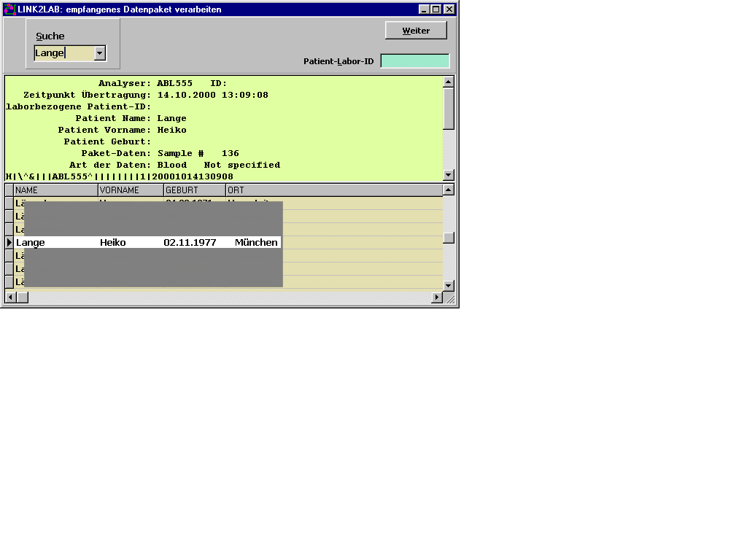Click the ORT column header
The image size is (747, 560).
[x=333, y=190]
